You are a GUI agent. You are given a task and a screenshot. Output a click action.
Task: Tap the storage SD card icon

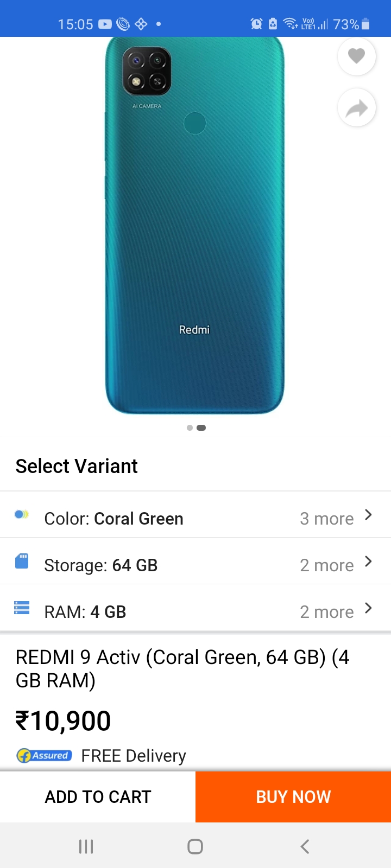pos(22,561)
